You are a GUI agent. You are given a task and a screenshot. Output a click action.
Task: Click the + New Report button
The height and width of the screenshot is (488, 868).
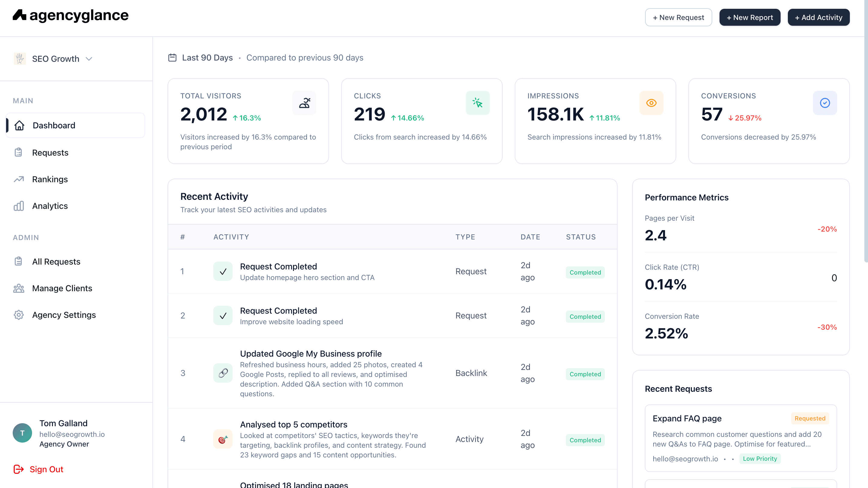[x=750, y=17]
